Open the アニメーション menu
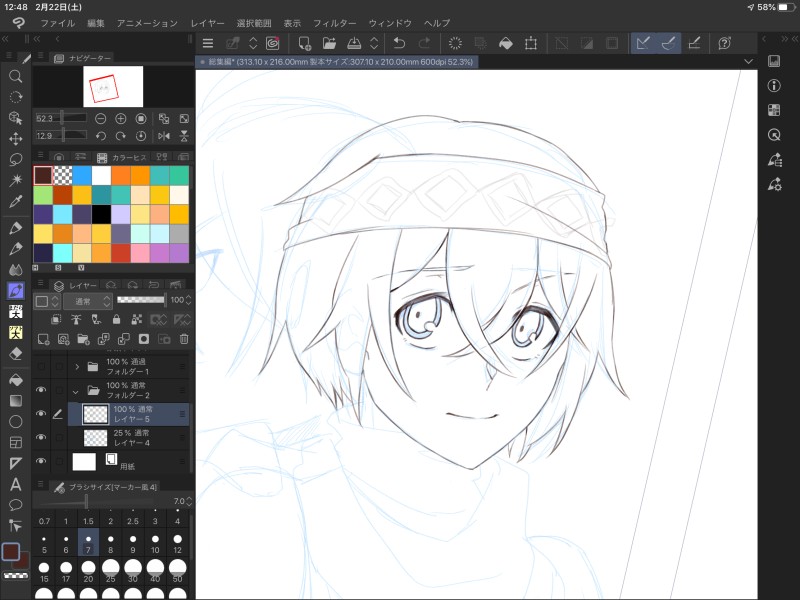Screen dimensions: 800x600 147,23
